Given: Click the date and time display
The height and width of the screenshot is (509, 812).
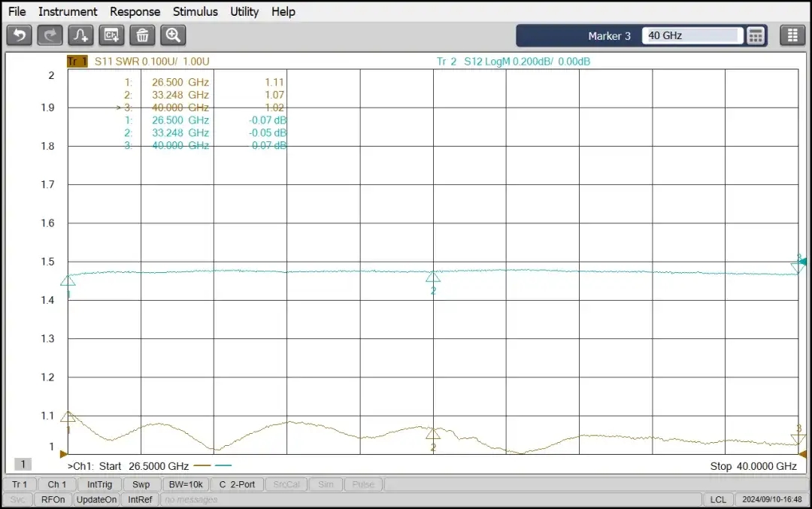Looking at the screenshot, I should [771, 500].
